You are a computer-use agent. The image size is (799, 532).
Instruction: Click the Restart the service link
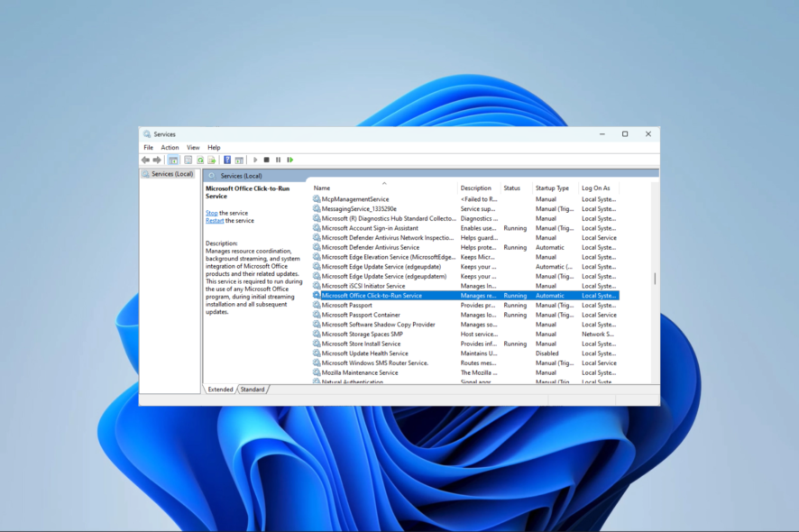pyautogui.click(x=215, y=220)
